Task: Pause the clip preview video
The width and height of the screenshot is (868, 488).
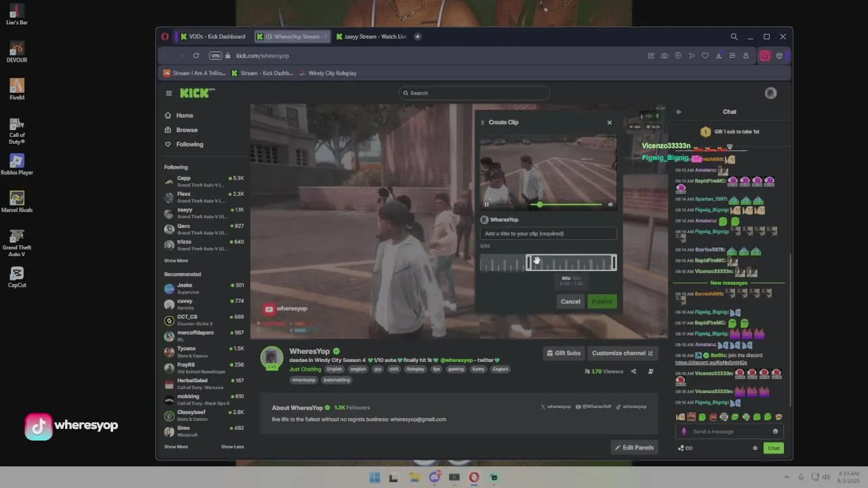Action: 486,204
